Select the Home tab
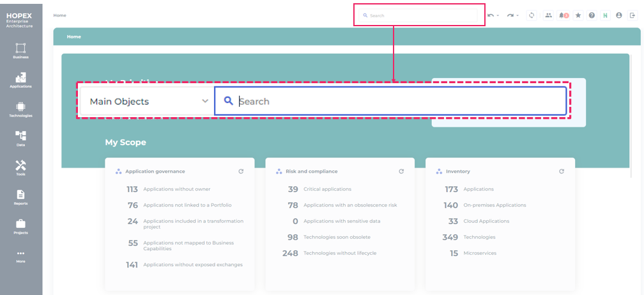Image resolution: width=644 pixels, height=295 pixels. [74, 37]
